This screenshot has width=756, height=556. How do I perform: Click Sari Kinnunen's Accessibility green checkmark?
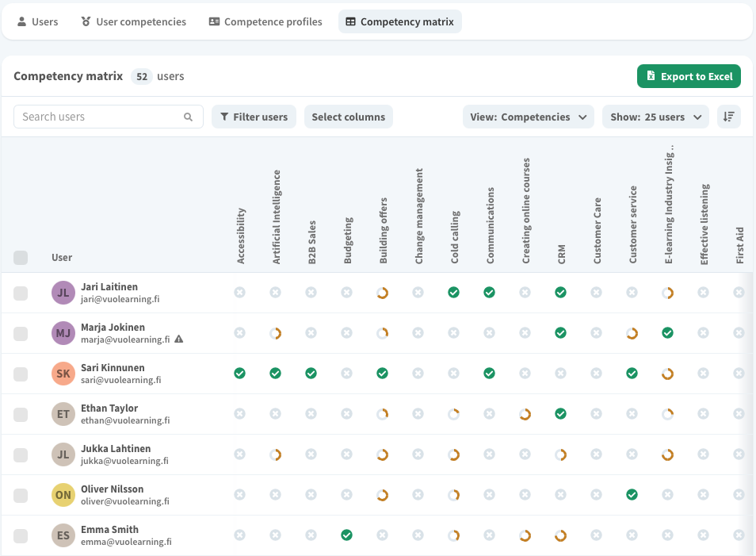pyautogui.click(x=239, y=373)
